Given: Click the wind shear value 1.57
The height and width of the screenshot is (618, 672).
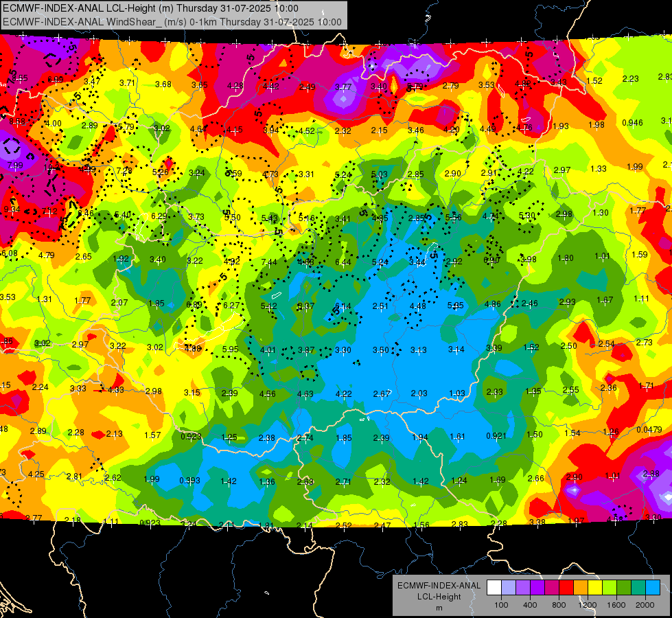Looking at the screenshot, I should tap(152, 435).
